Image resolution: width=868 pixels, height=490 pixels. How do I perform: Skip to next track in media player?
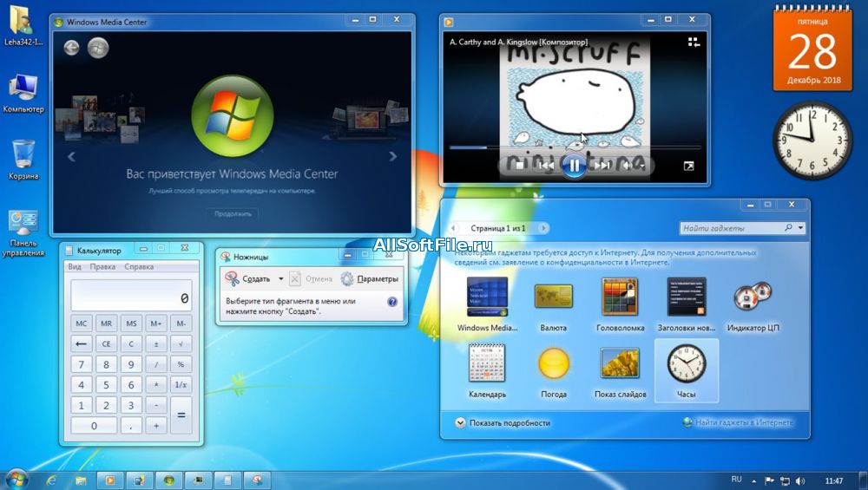(x=602, y=165)
